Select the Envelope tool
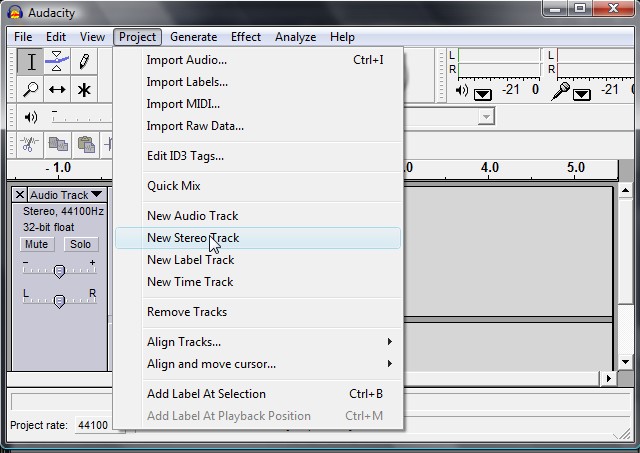Viewport: 640px width, 453px height. (x=57, y=61)
